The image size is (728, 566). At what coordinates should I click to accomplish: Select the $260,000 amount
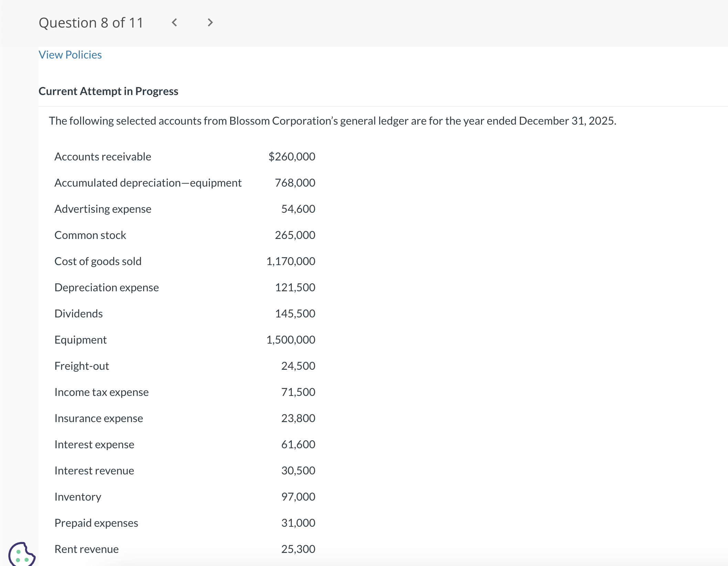292,157
